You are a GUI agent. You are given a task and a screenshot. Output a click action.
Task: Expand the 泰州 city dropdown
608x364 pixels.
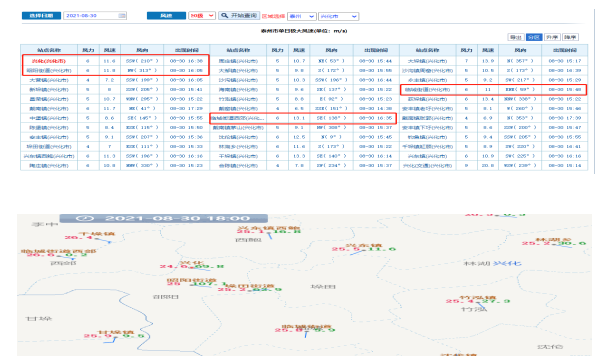[x=301, y=16]
